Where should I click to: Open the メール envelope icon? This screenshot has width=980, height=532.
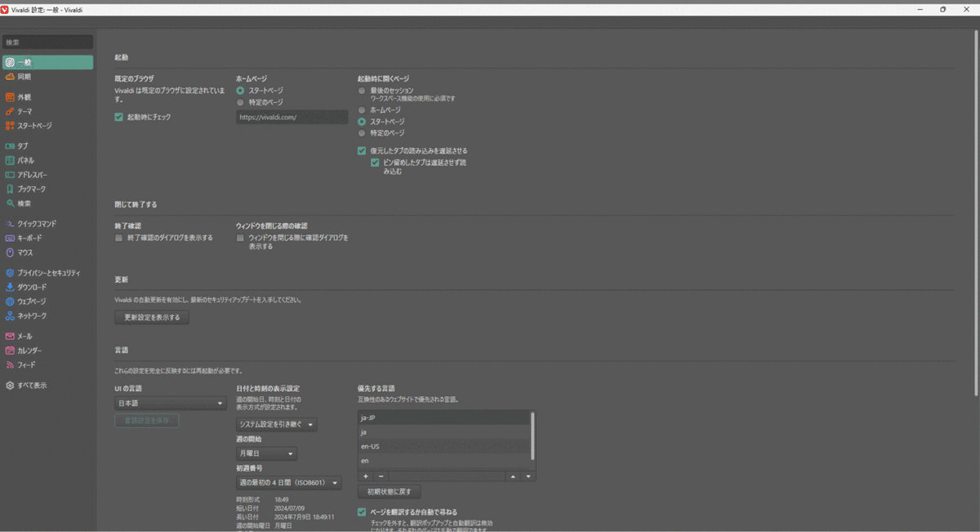click(x=10, y=336)
